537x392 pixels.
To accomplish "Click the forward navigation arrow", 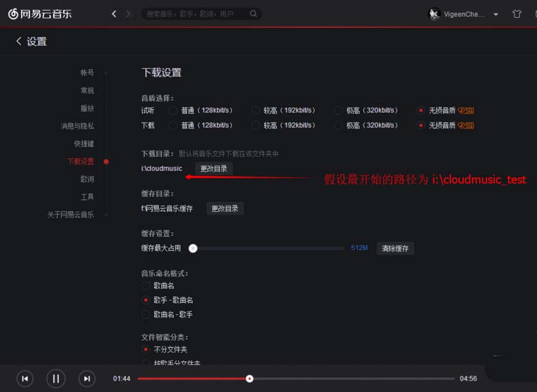I will click(128, 13).
